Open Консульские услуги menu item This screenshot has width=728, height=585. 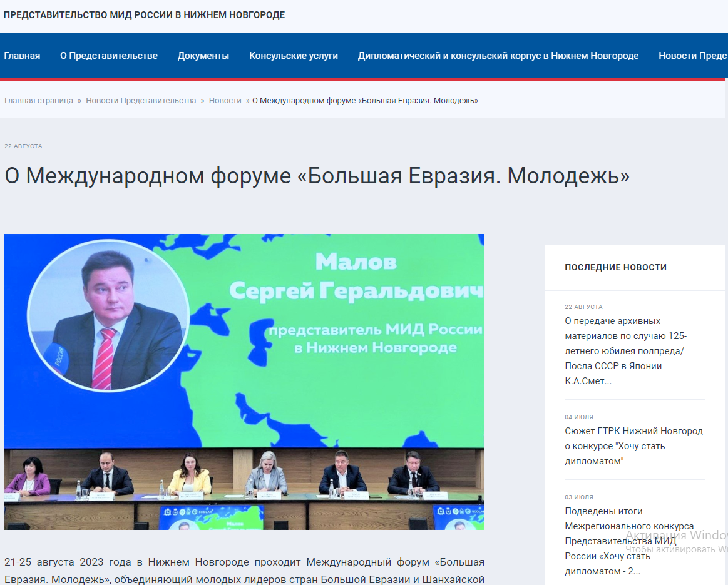coord(294,56)
